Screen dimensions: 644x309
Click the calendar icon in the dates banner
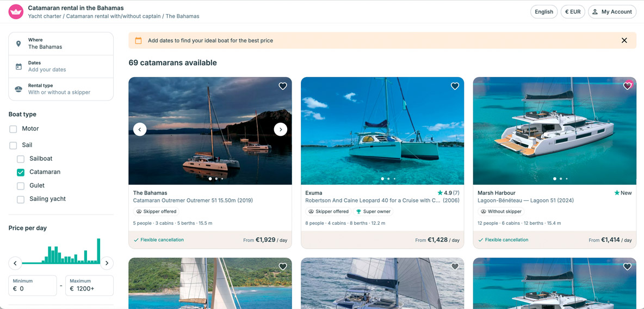[x=138, y=40]
